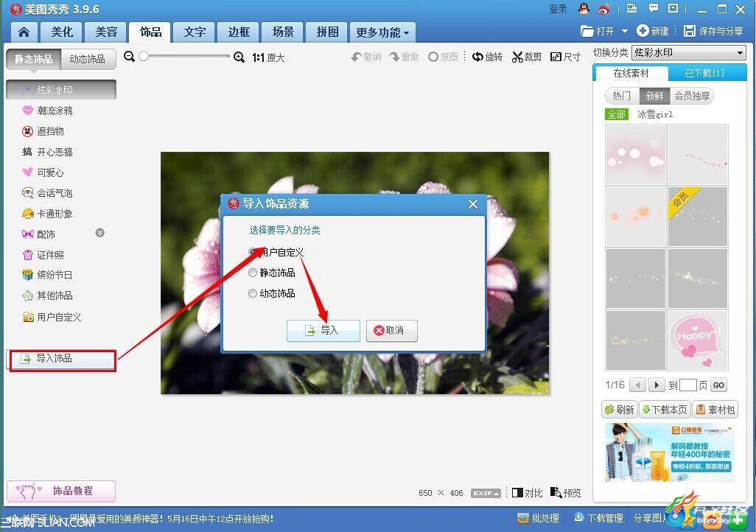
Task: Reset zoom to 1:1 原大
Action: (268, 58)
